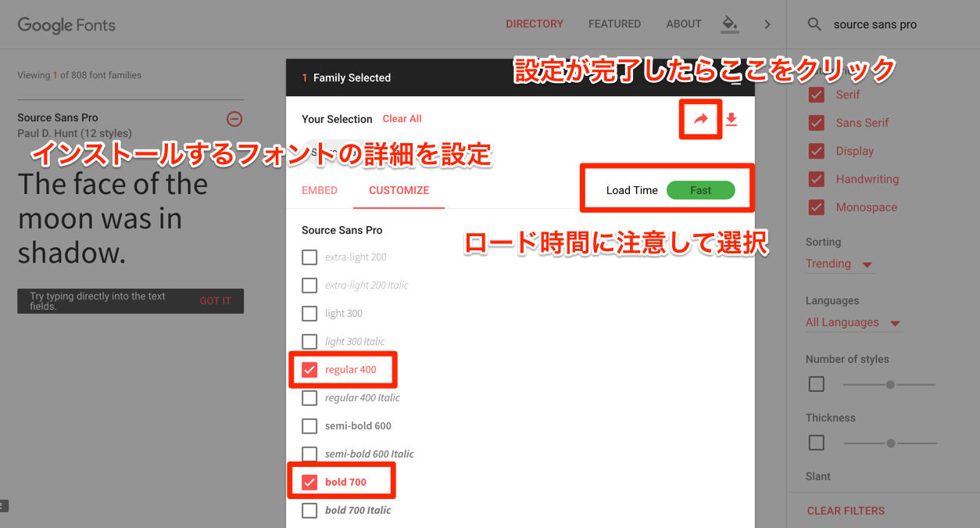Open the FEATURED menu item
Viewport: 980px width, 528px height.
pyautogui.click(x=614, y=23)
